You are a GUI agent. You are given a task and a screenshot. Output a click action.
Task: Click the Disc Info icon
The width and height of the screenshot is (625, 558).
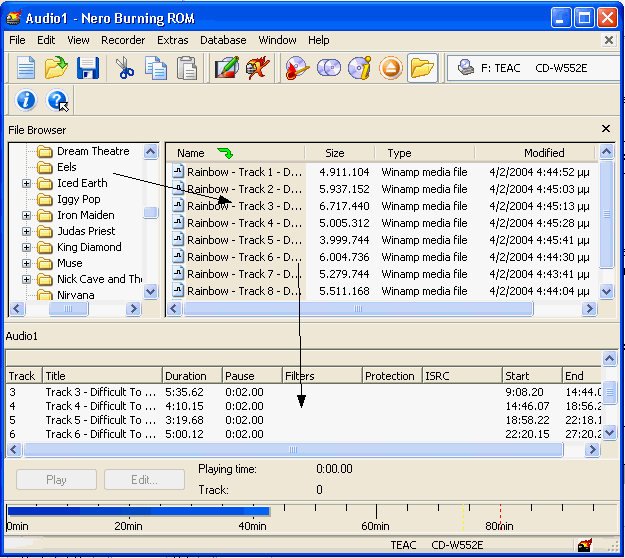tap(359, 68)
